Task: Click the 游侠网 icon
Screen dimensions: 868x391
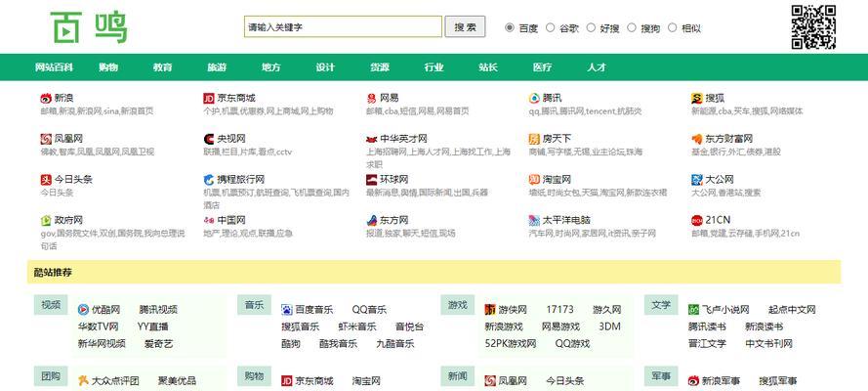Action: 490,310
